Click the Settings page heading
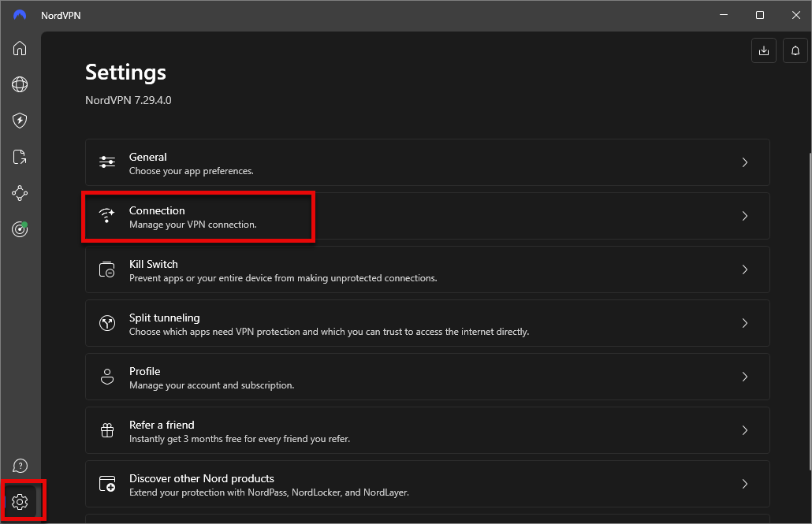This screenshot has height=524, width=812. pos(125,72)
